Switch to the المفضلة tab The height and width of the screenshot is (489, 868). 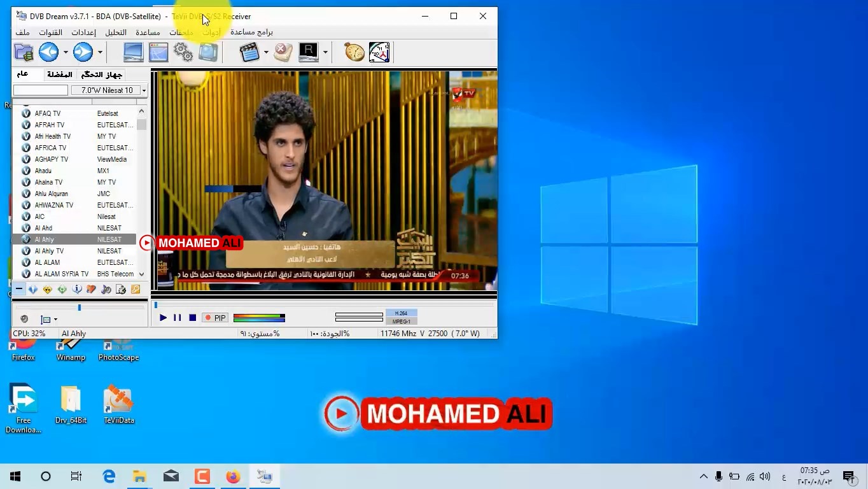coord(59,74)
